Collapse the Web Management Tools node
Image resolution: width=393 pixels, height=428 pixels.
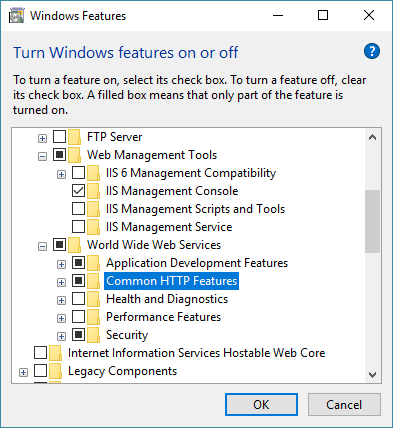click(x=42, y=156)
